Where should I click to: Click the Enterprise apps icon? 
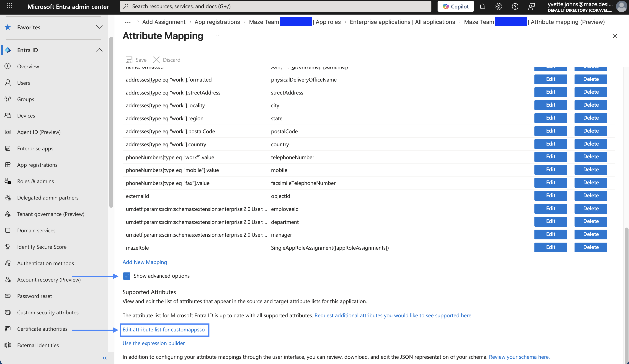click(8, 148)
